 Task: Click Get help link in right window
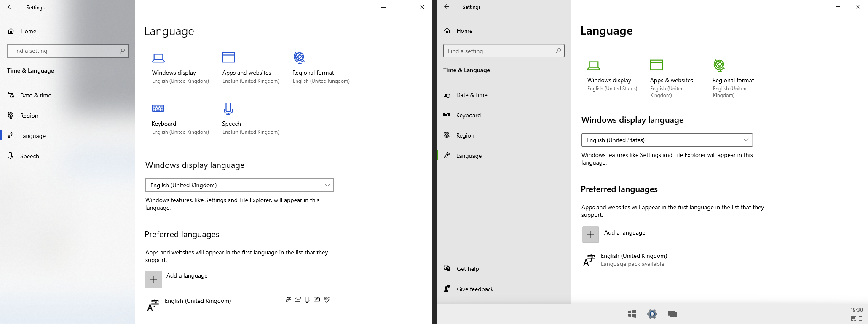click(x=468, y=269)
